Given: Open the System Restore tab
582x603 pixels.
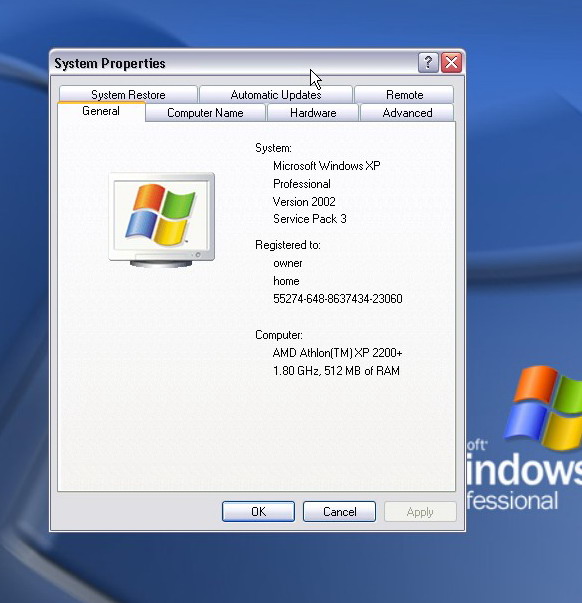Looking at the screenshot, I should click(128, 95).
